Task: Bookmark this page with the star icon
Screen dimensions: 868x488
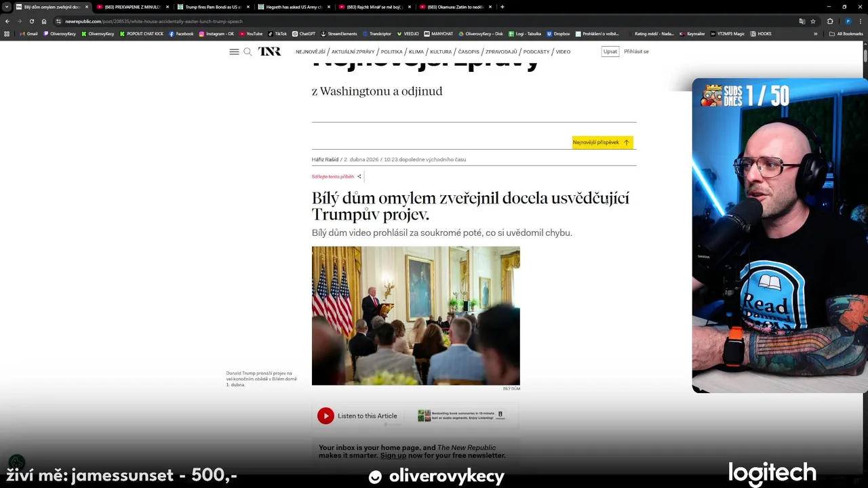Action: pyautogui.click(x=813, y=21)
